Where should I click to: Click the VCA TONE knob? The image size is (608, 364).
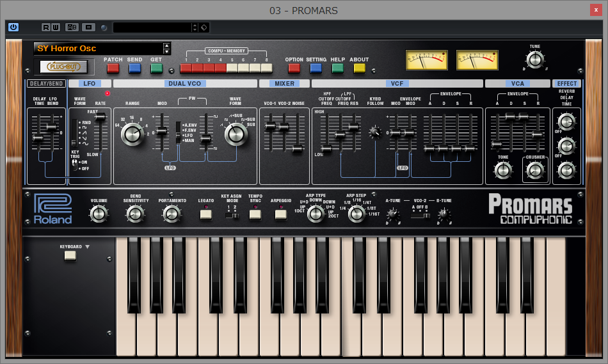click(x=503, y=170)
